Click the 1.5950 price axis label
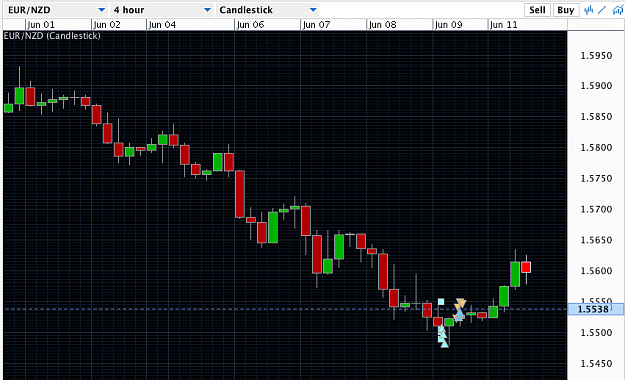The height and width of the screenshot is (380, 625). tap(596, 55)
